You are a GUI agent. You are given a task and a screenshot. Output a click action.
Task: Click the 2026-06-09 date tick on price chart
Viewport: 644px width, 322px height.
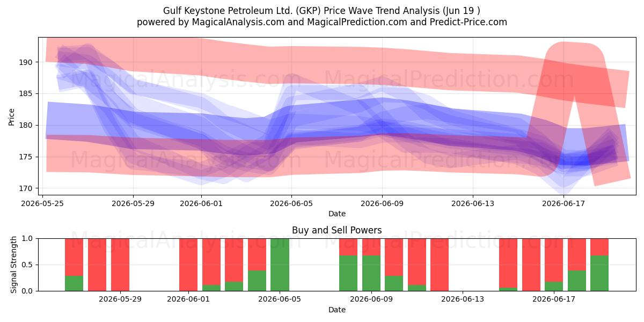tap(383, 203)
